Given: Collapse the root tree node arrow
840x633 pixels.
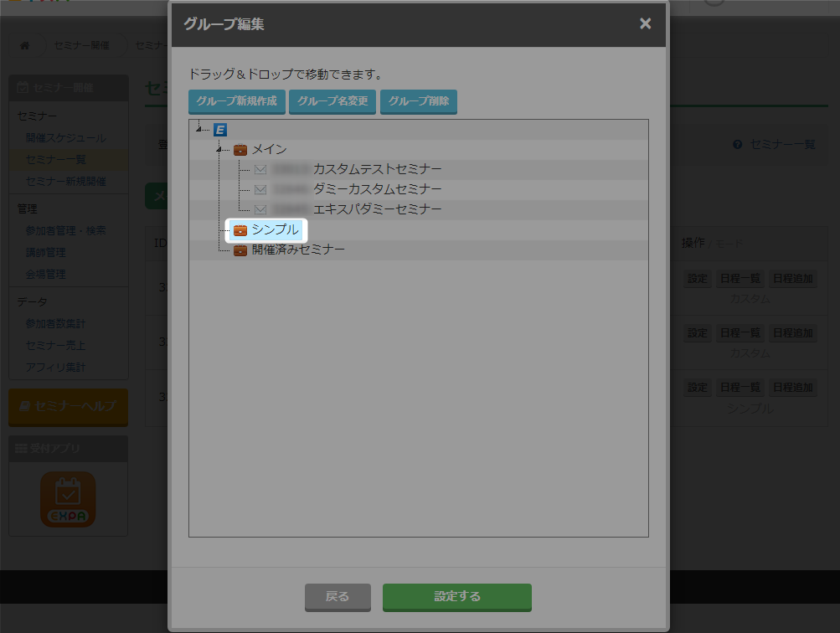Looking at the screenshot, I should click(x=198, y=130).
